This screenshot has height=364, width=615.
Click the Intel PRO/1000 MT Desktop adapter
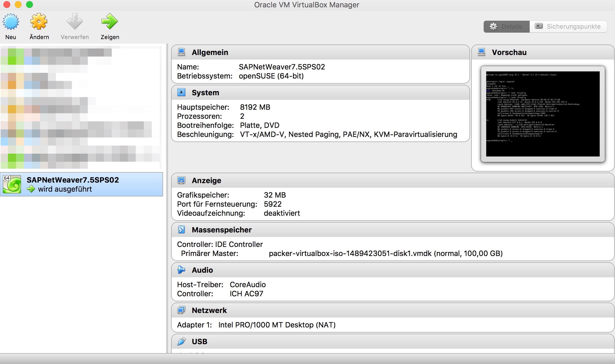277,325
